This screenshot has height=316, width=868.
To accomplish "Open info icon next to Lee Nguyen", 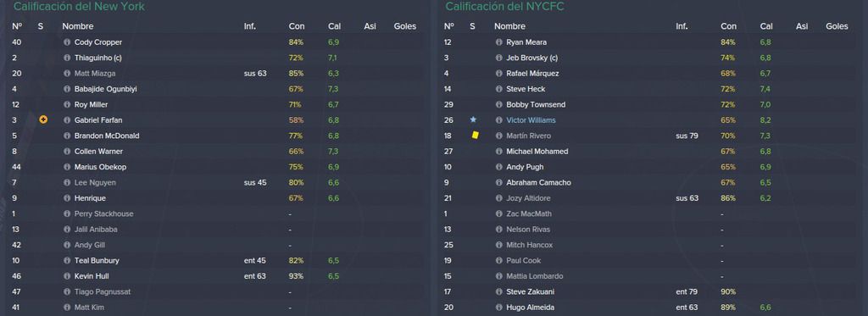I will click(x=67, y=183).
